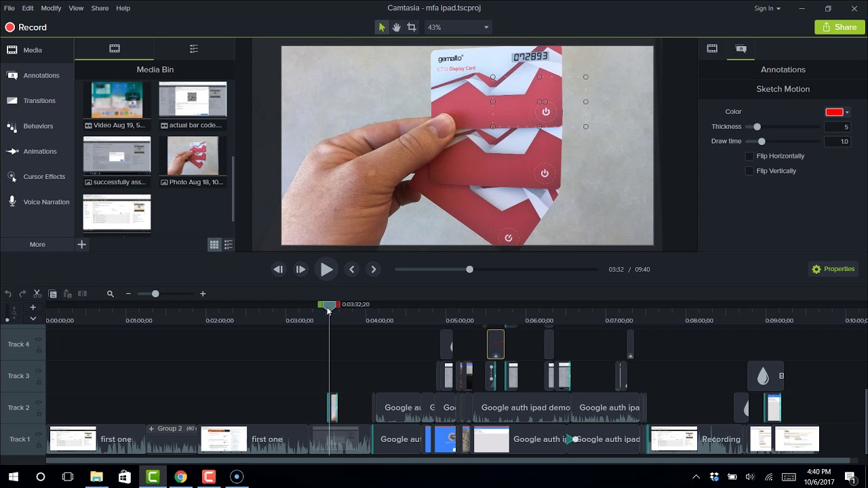This screenshot has height=488, width=868.
Task: Open the File menu
Action: 9,8
